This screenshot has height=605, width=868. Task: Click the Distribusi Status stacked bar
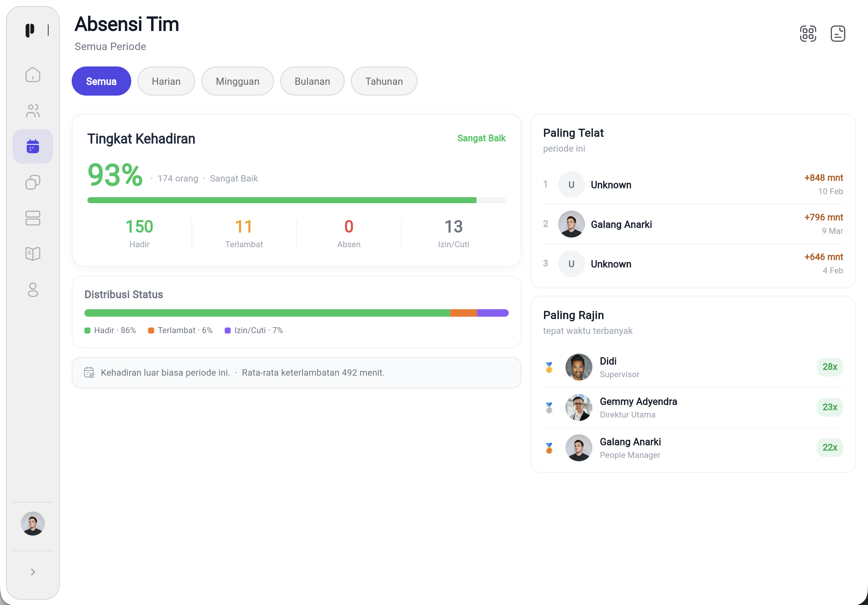tap(297, 313)
